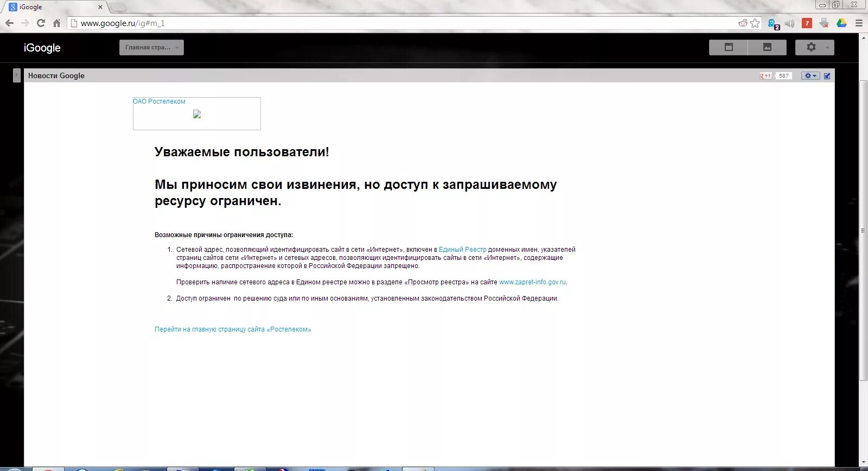Click the download arrow extension with red X
The height and width of the screenshot is (471, 868).
point(824,23)
